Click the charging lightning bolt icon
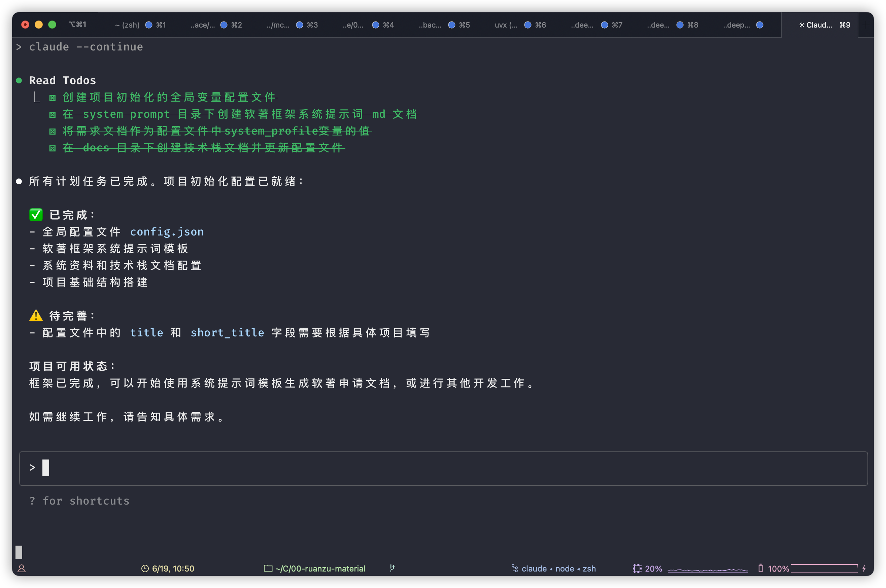The image size is (886, 588). click(x=864, y=568)
